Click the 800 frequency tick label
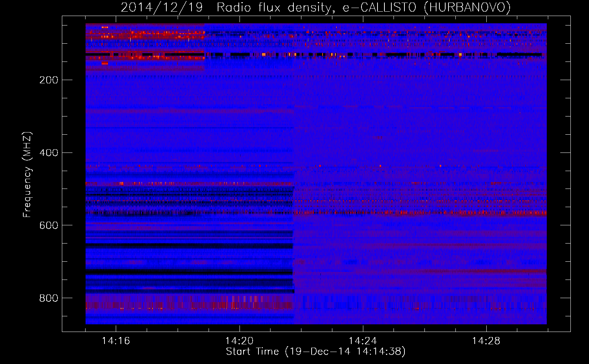 click(49, 298)
